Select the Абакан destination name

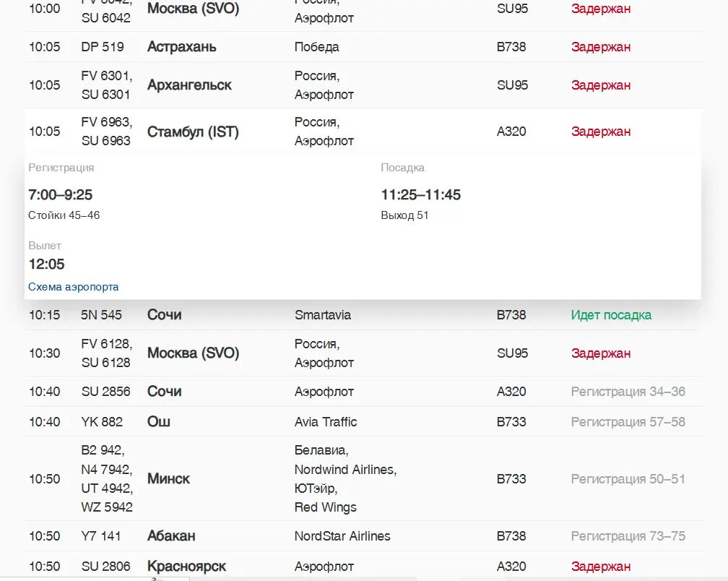171,536
